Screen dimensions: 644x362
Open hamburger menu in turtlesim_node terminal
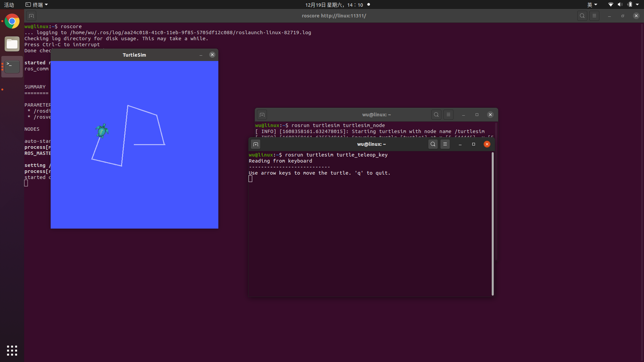pyautogui.click(x=448, y=115)
